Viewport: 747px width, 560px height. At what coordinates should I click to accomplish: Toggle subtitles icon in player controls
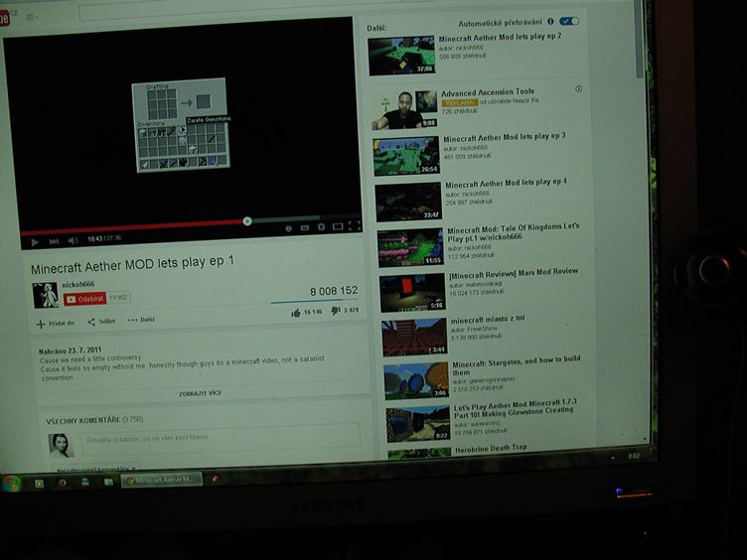[304, 227]
